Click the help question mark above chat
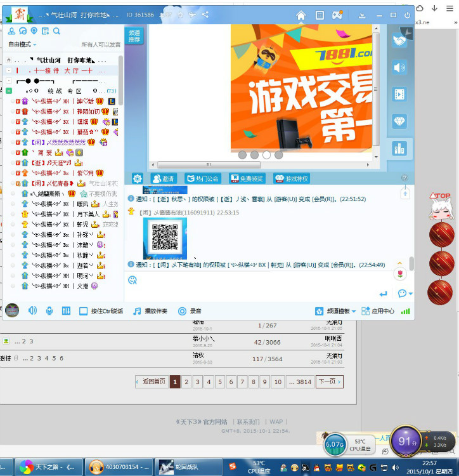Image resolution: width=459 pixels, height=476 pixels. 404,178
